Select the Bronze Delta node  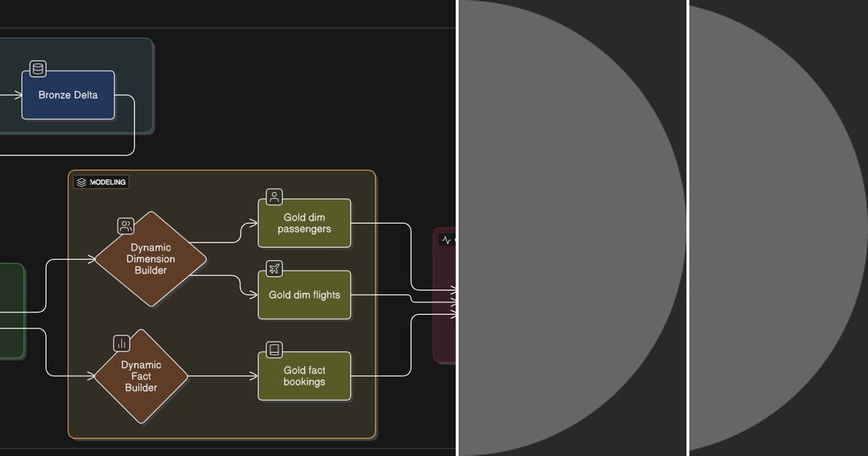point(68,95)
